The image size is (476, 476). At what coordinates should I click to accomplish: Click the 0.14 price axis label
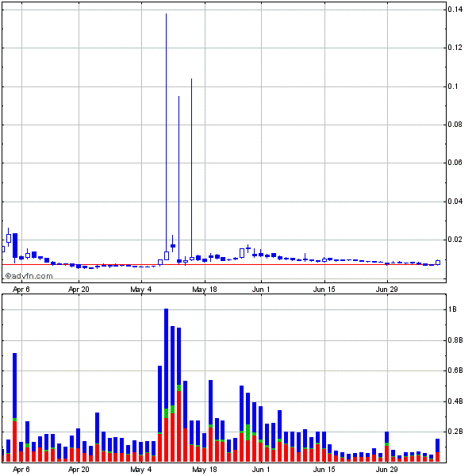456,10
